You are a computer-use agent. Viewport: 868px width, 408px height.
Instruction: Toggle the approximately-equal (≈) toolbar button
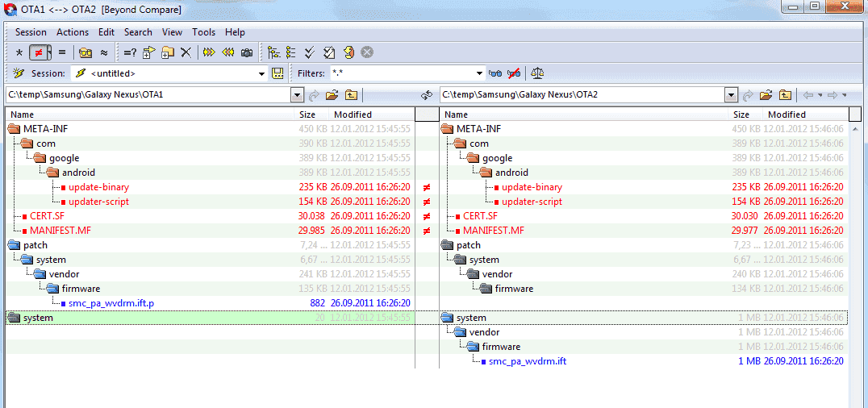103,52
